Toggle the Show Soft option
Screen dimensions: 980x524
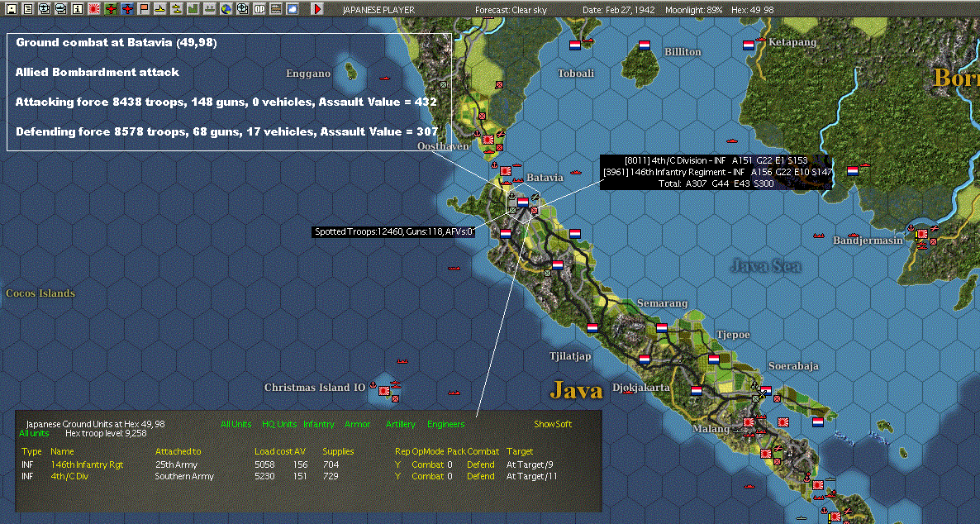[x=553, y=424]
